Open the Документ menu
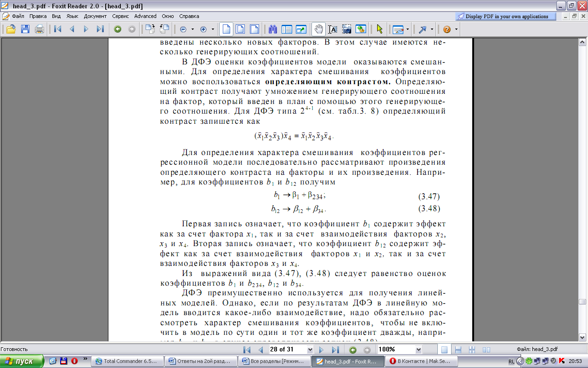The height and width of the screenshot is (368, 588). [95, 16]
